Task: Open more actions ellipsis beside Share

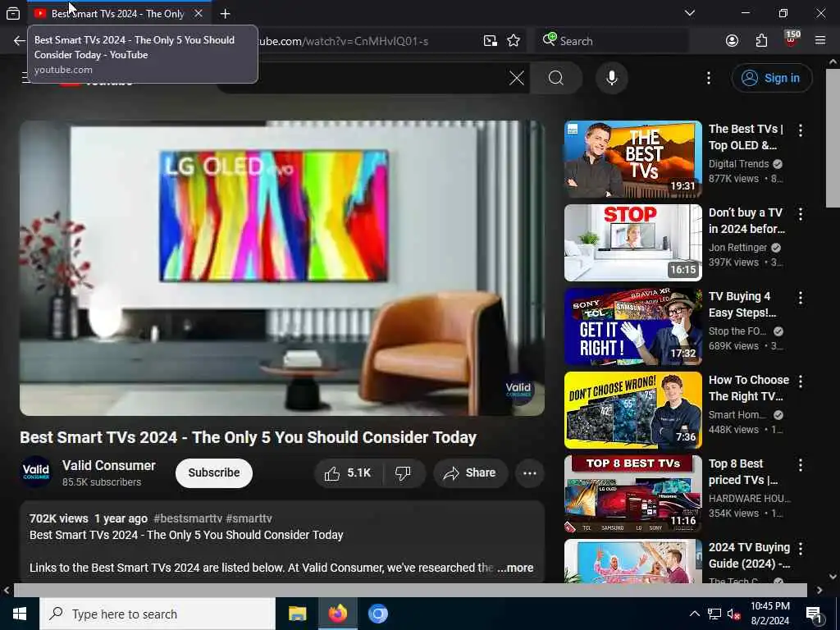Action: [x=529, y=473]
